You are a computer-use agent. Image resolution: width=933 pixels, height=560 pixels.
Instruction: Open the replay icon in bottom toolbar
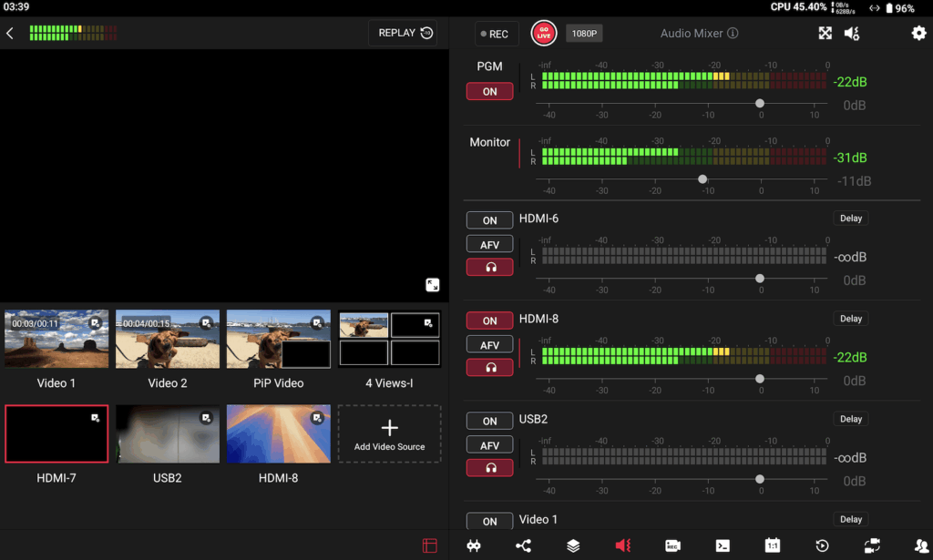[822, 545]
